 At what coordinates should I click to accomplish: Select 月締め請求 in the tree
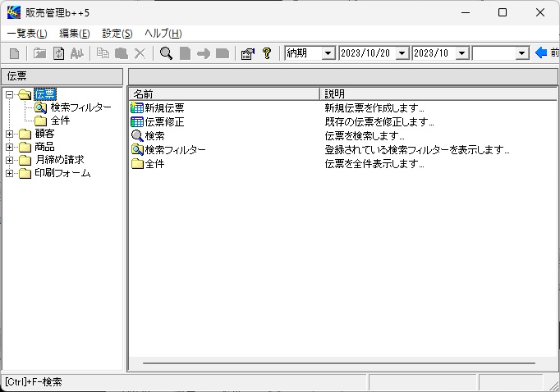click(x=60, y=160)
